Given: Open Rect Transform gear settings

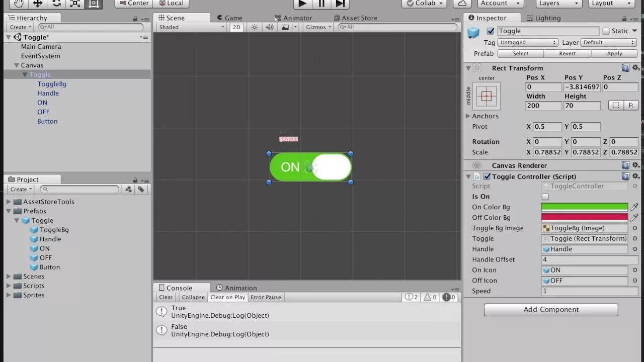Looking at the screenshot, I should click(636, 68).
